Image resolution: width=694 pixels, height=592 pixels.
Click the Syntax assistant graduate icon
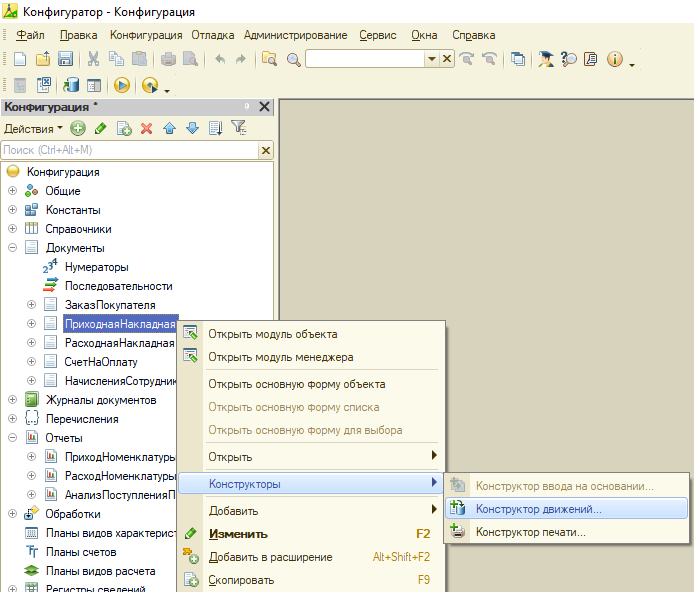(x=546, y=59)
